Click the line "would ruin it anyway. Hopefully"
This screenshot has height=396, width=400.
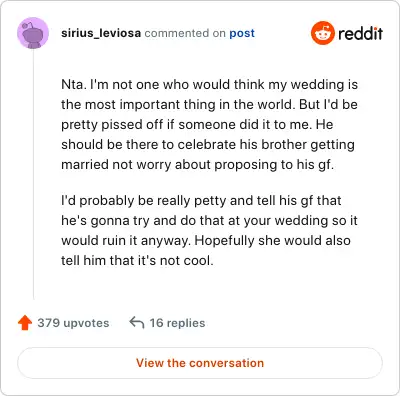tap(206, 241)
